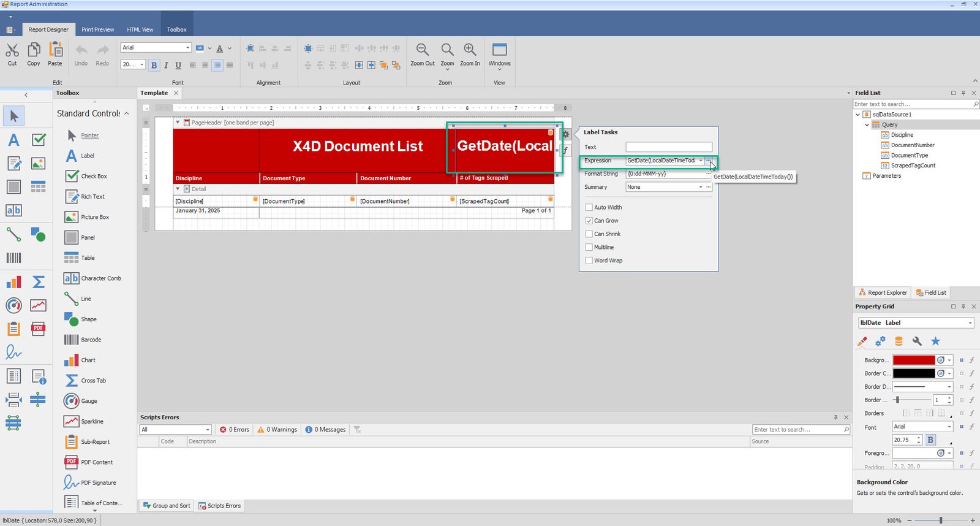Uncheck the Can Grow checkbox

click(x=589, y=221)
